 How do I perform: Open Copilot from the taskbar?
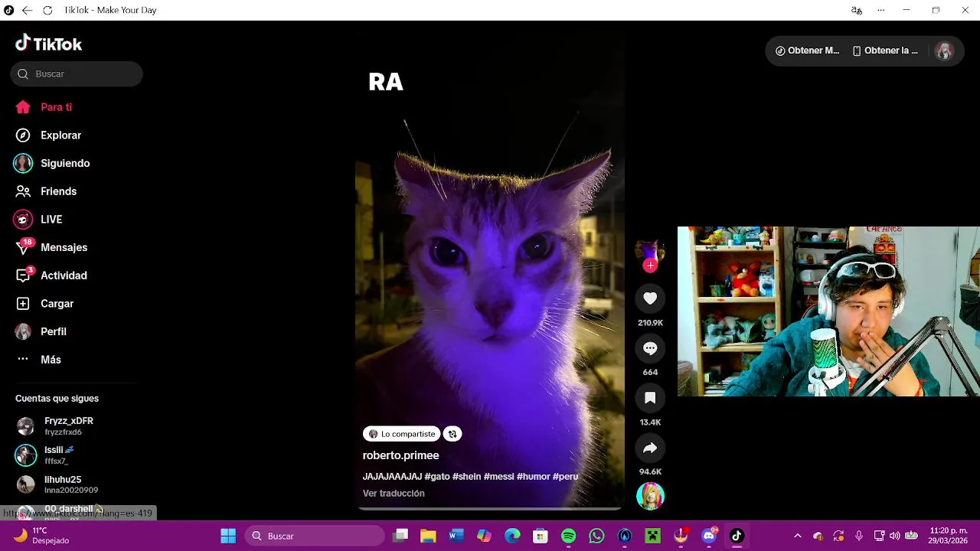click(484, 536)
